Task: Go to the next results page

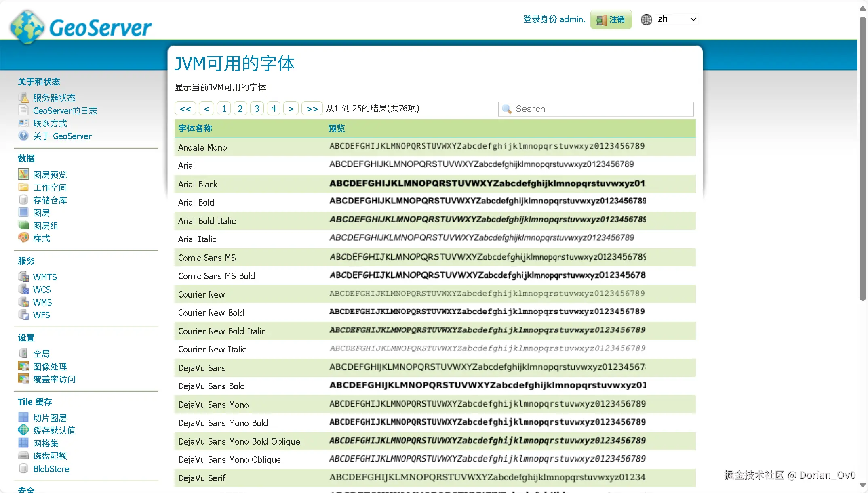Action: (291, 109)
